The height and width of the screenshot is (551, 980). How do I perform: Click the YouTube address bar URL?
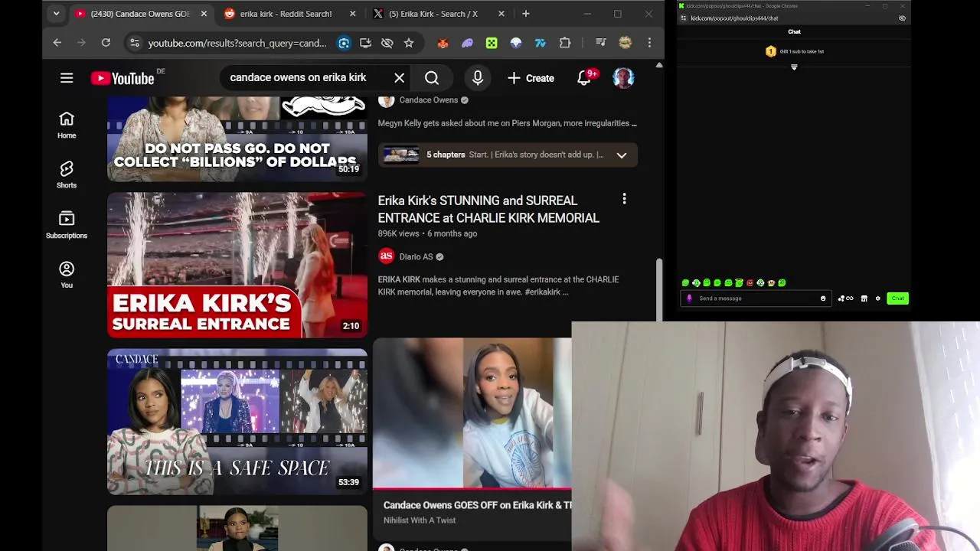(237, 43)
